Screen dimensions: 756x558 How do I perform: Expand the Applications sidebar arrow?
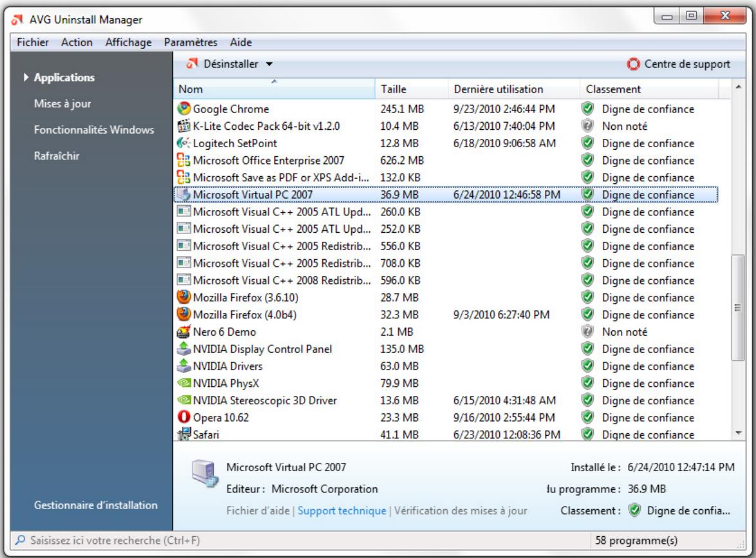pyautogui.click(x=26, y=77)
